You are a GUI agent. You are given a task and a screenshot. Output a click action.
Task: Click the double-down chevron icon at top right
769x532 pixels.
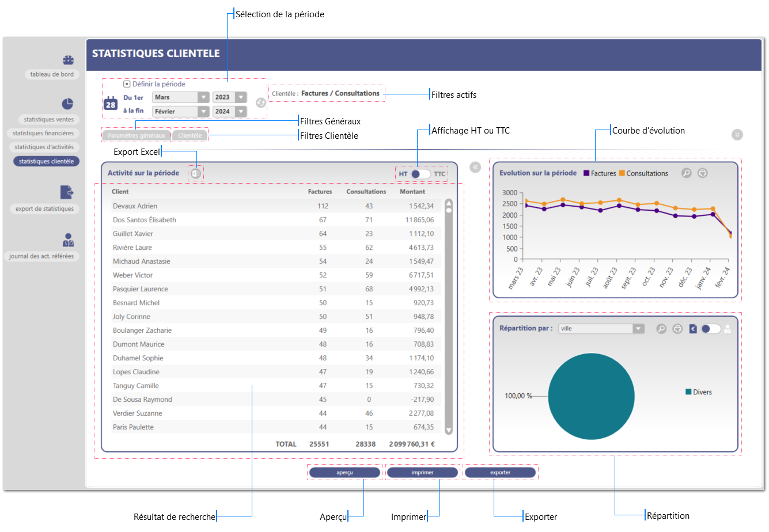coord(737,135)
